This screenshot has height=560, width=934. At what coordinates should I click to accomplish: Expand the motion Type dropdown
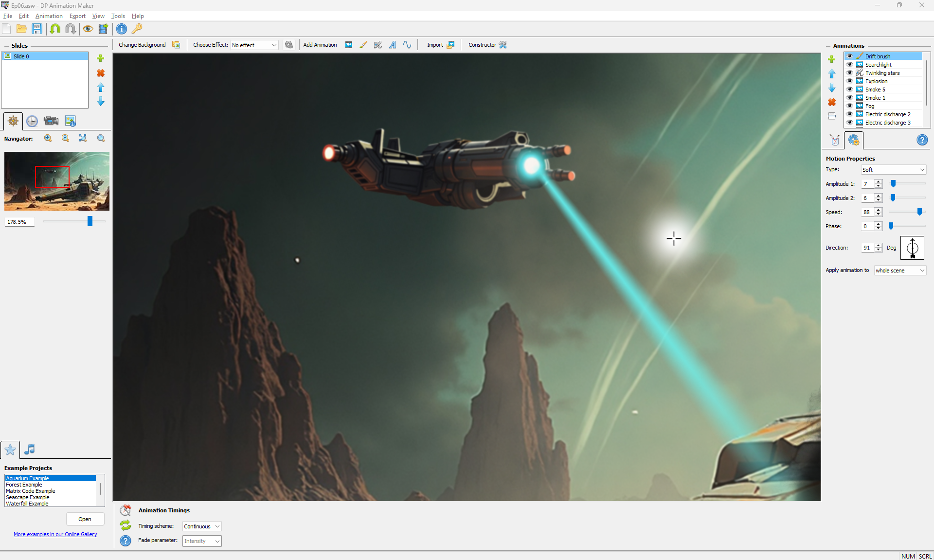tap(893, 169)
